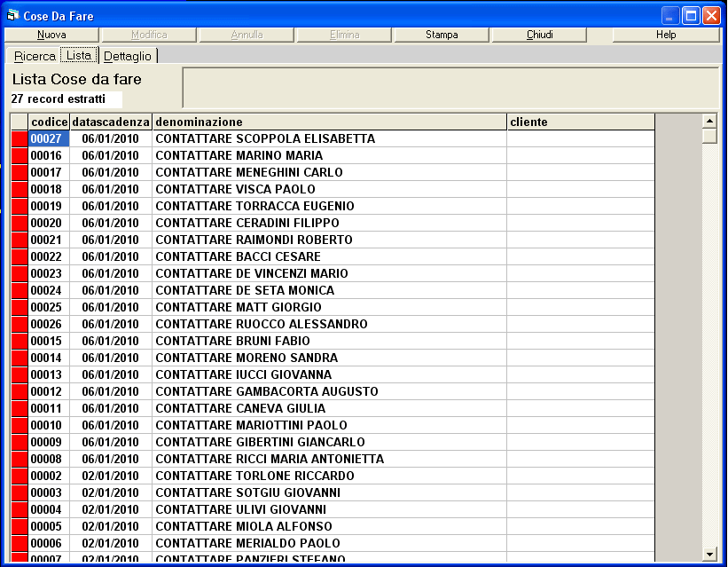Select red marker beside record 00016
This screenshot has width=728, height=567.
20,155
